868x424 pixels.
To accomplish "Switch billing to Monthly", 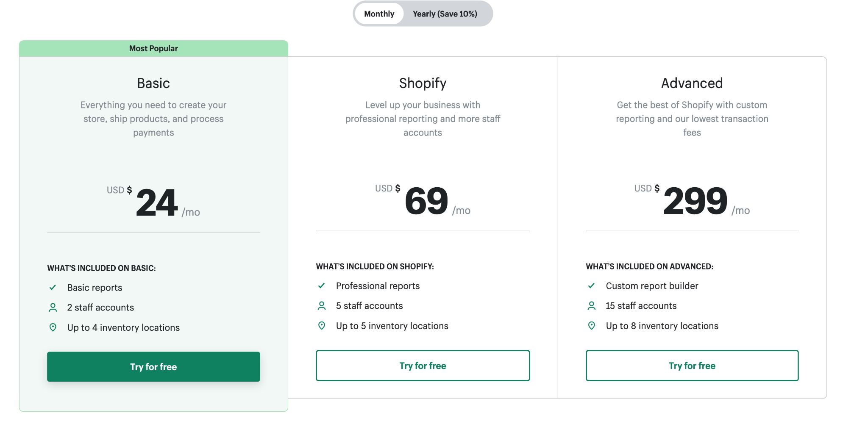I will (x=379, y=14).
